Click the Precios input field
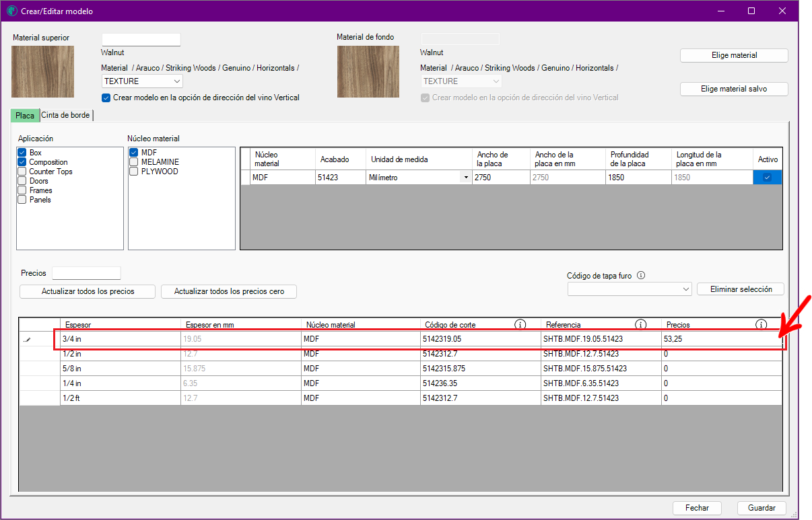The width and height of the screenshot is (812, 520). (x=86, y=273)
